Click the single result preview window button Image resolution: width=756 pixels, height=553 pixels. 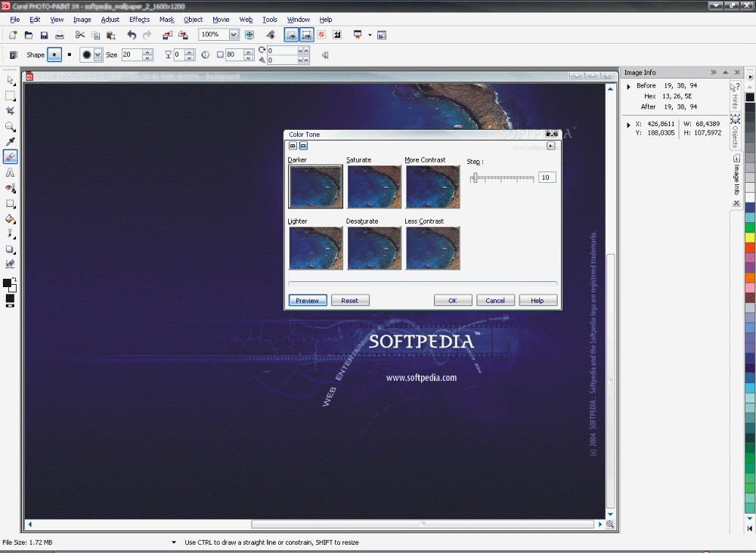303,146
